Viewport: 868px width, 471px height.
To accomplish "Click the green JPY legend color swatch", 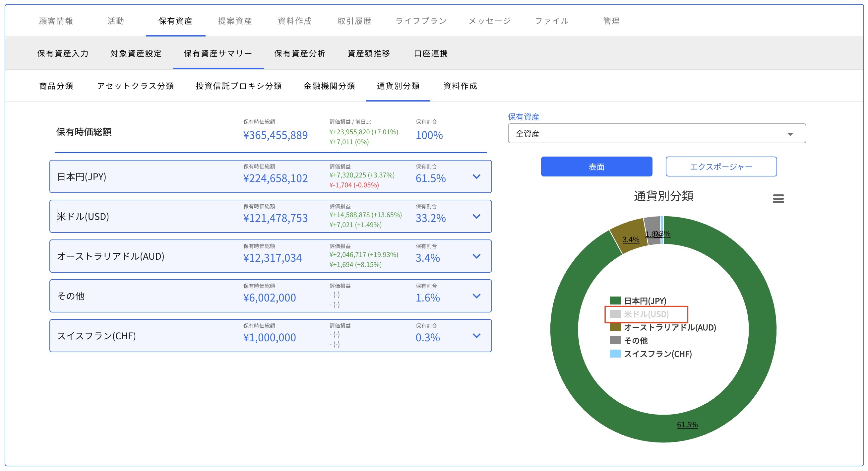I will tap(615, 301).
